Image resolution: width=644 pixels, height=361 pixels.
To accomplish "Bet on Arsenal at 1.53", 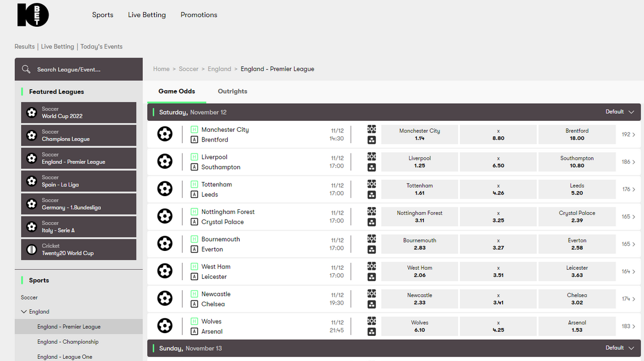I will point(577,327).
